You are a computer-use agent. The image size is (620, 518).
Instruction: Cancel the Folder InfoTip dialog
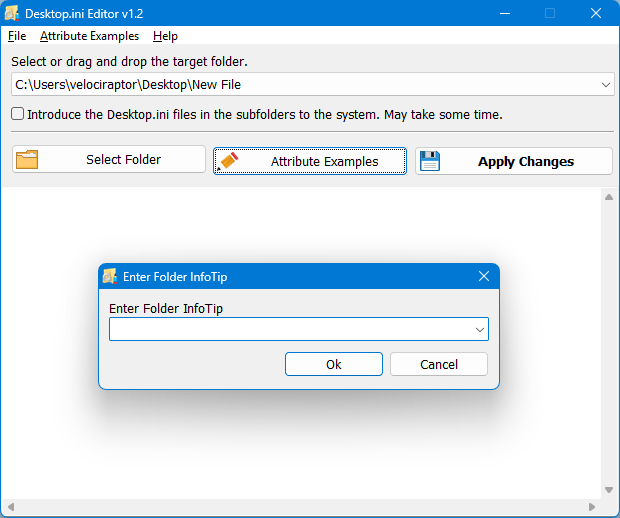(438, 364)
